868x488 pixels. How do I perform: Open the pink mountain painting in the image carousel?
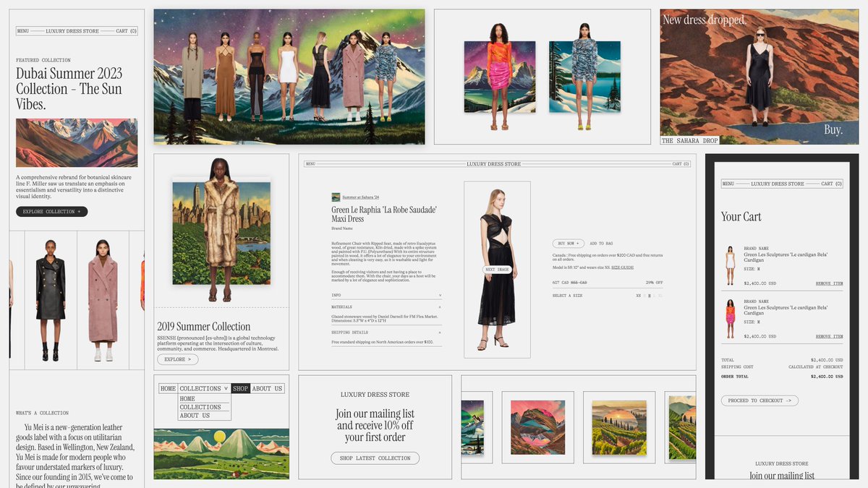pyautogui.click(x=537, y=427)
